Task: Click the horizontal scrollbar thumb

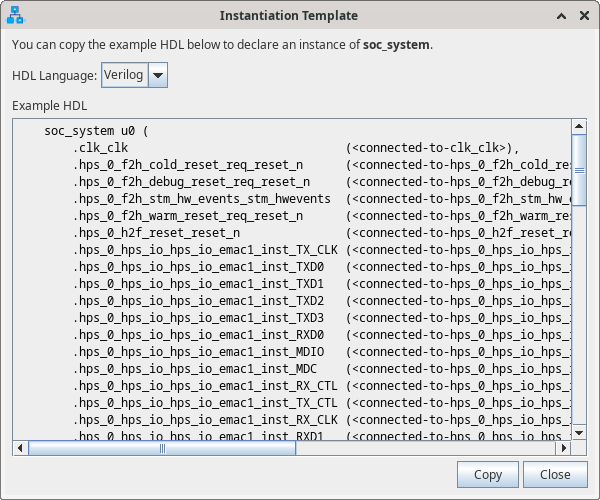Action: coord(162,448)
